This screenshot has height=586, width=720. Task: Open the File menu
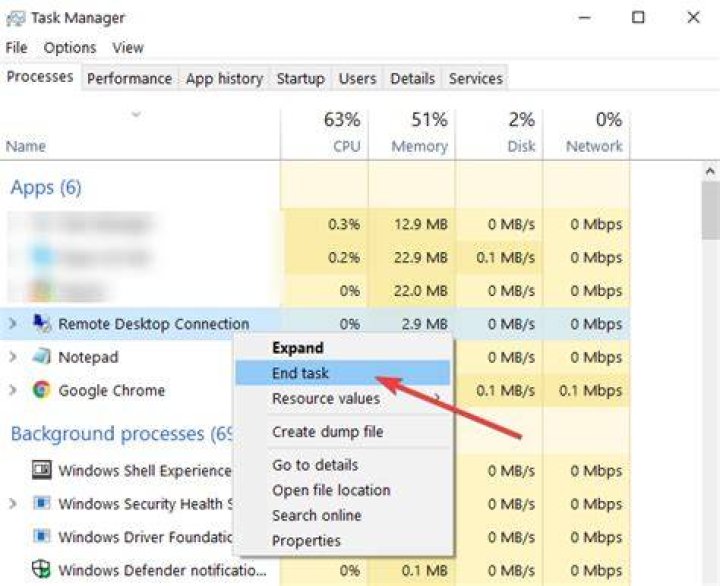pyautogui.click(x=17, y=47)
